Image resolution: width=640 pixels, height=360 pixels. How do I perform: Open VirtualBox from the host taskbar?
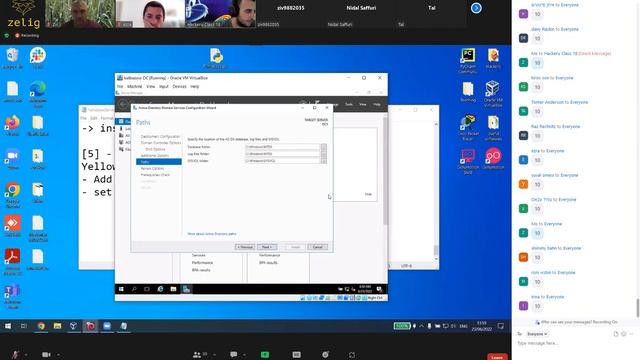pos(73,326)
